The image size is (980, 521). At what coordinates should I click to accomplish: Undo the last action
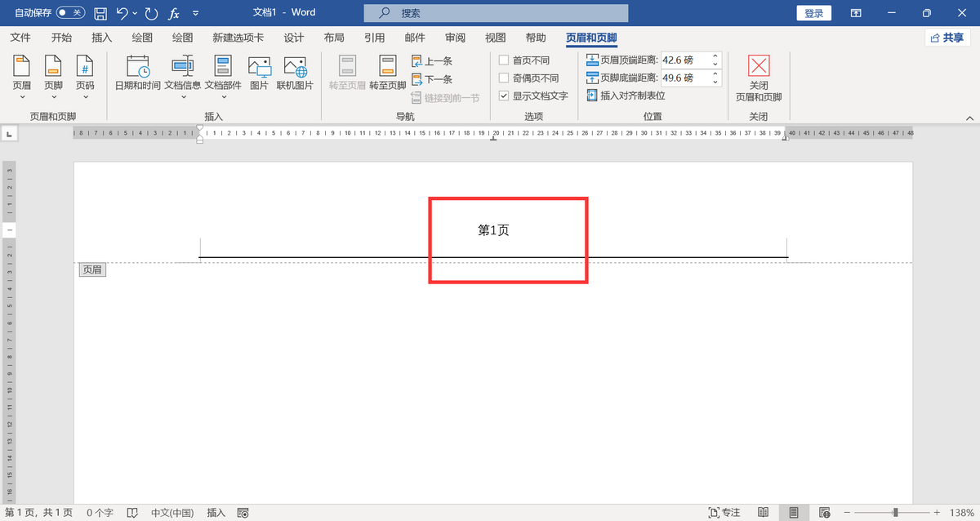tap(122, 13)
